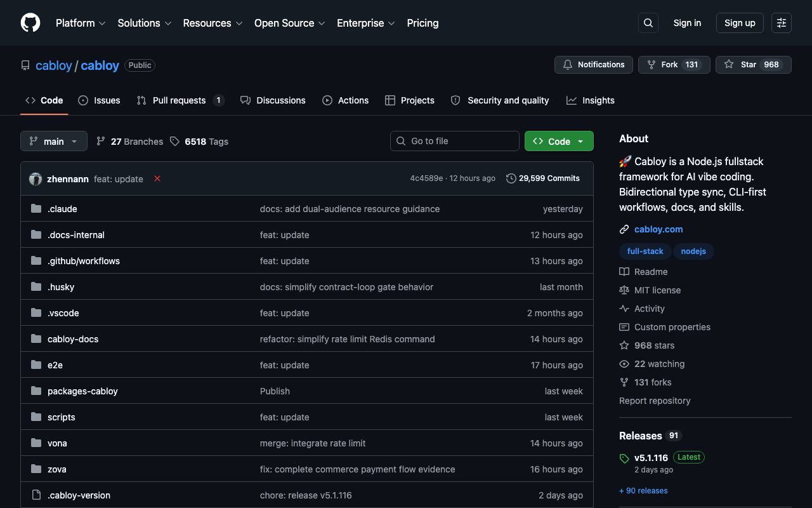Viewport: 812px width, 508px height.
Task: Click the pulse icon beside Activity
Action: [x=624, y=309]
